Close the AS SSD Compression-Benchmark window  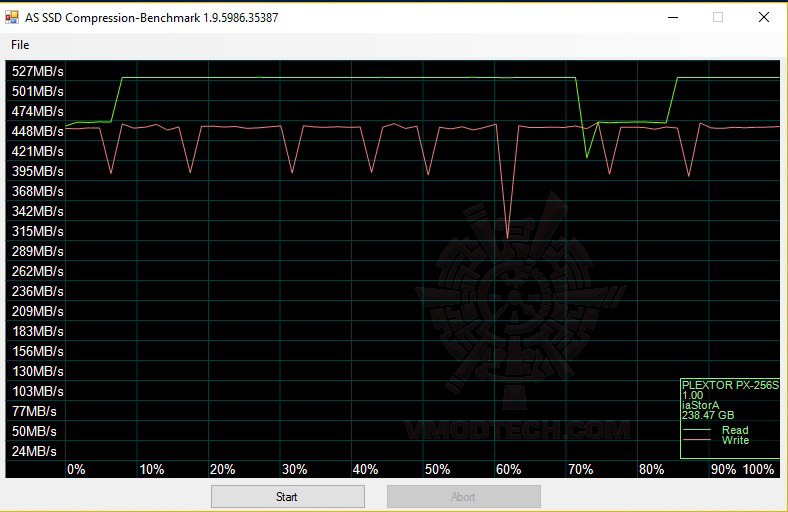pyautogui.click(x=763, y=17)
